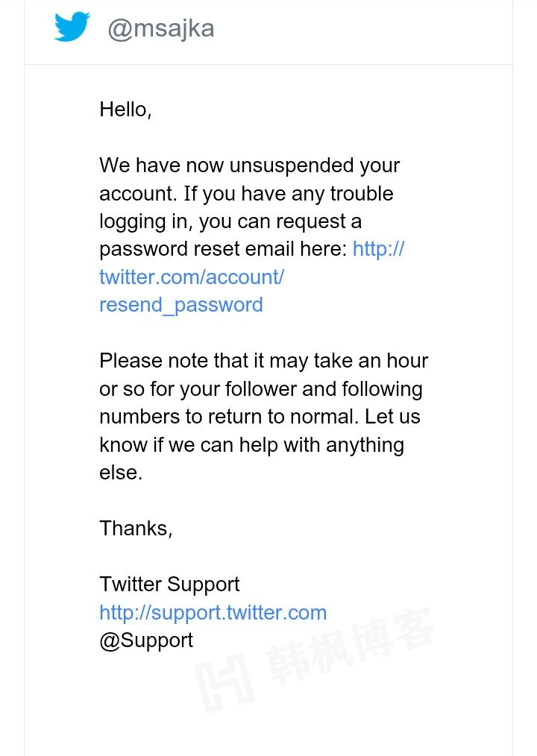Click the 'Twitter Support' signature name
The width and height of the screenshot is (537, 756).
pos(169,585)
